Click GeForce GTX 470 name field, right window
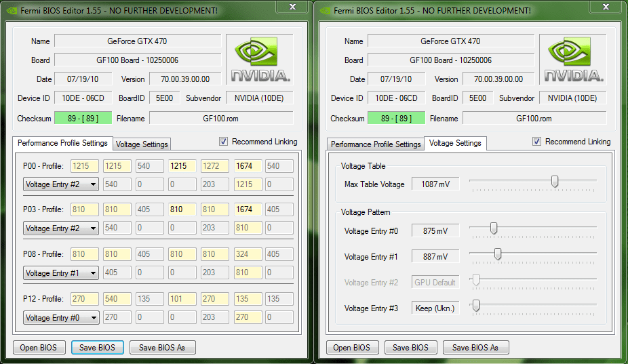 (x=451, y=41)
